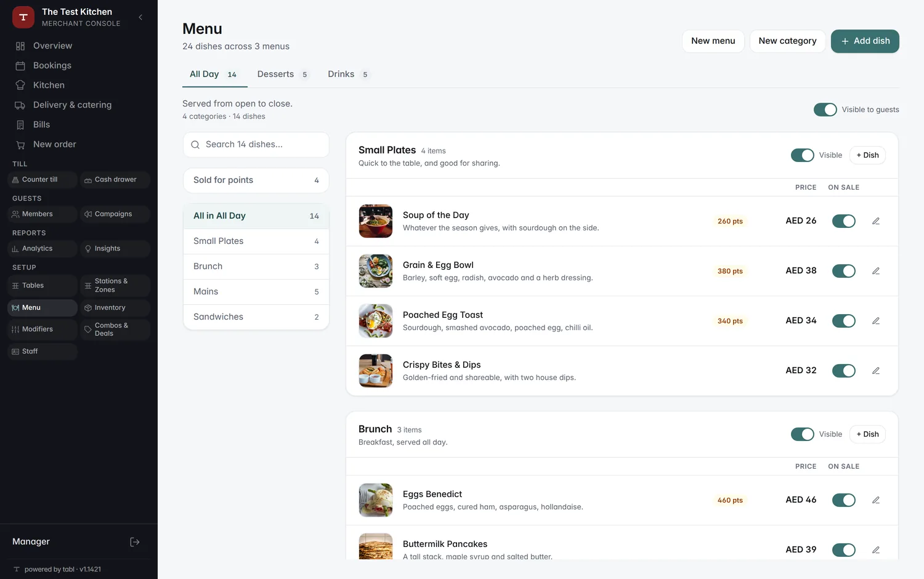Turn off Eggs Benedict on sale
The height and width of the screenshot is (579, 924).
pyautogui.click(x=844, y=500)
